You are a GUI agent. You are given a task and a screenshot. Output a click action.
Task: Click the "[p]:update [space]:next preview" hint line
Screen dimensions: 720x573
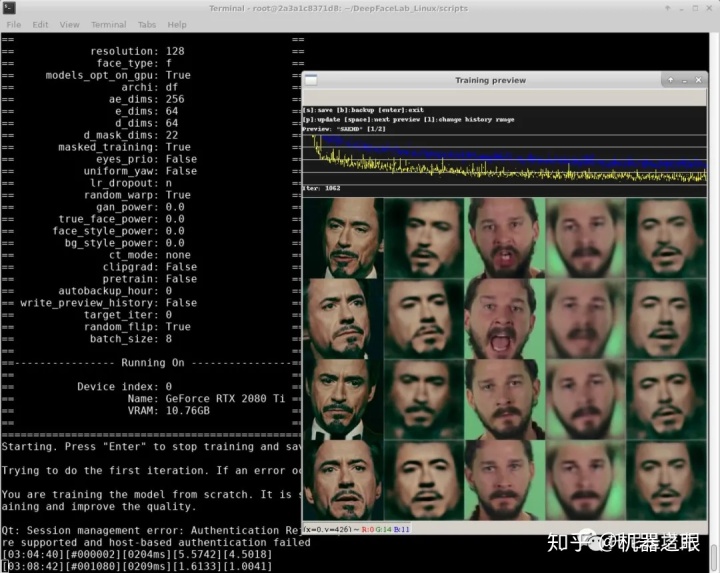(x=409, y=119)
